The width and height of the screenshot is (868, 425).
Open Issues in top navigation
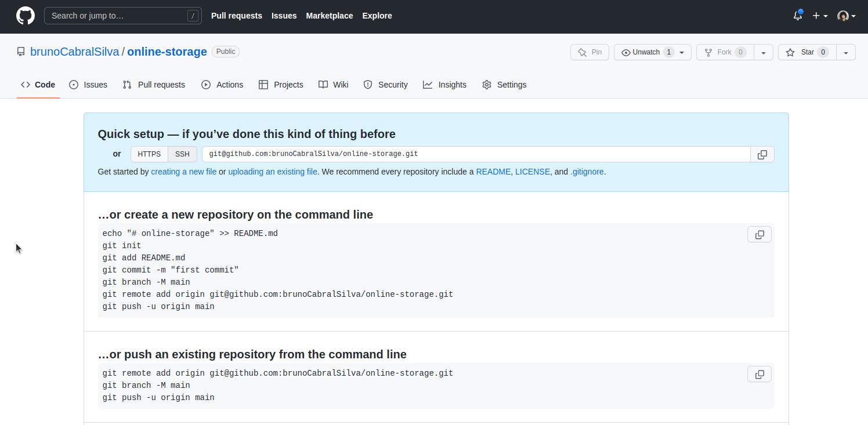284,16
